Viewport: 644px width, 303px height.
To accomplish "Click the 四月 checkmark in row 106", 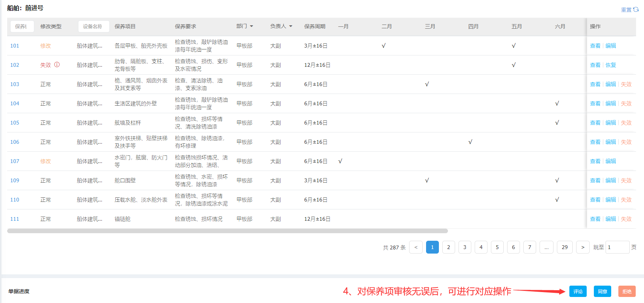I will [470, 142].
